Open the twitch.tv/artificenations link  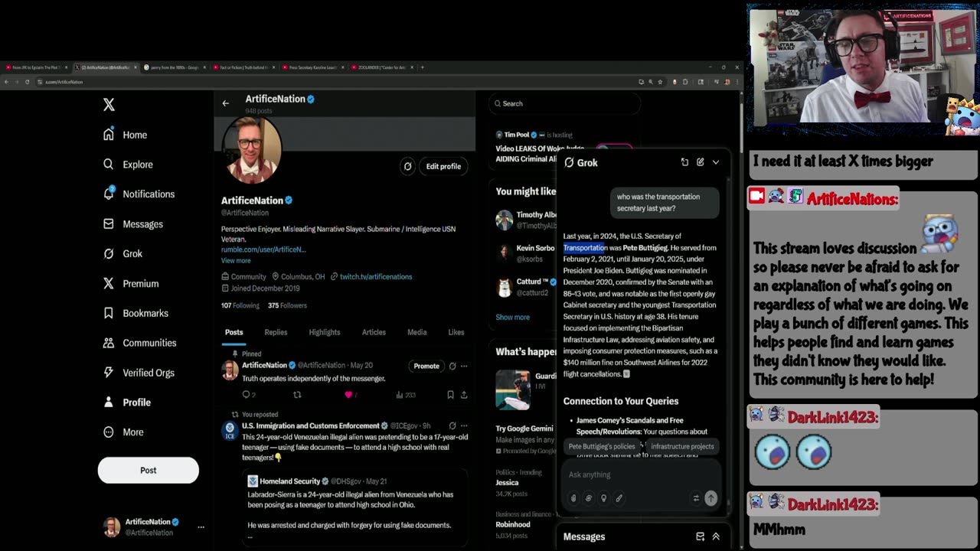pos(376,276)
